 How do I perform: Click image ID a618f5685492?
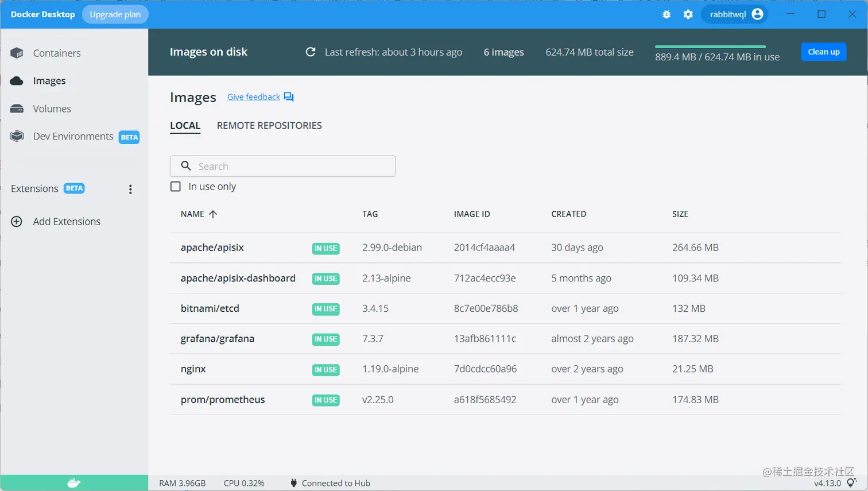485,400
